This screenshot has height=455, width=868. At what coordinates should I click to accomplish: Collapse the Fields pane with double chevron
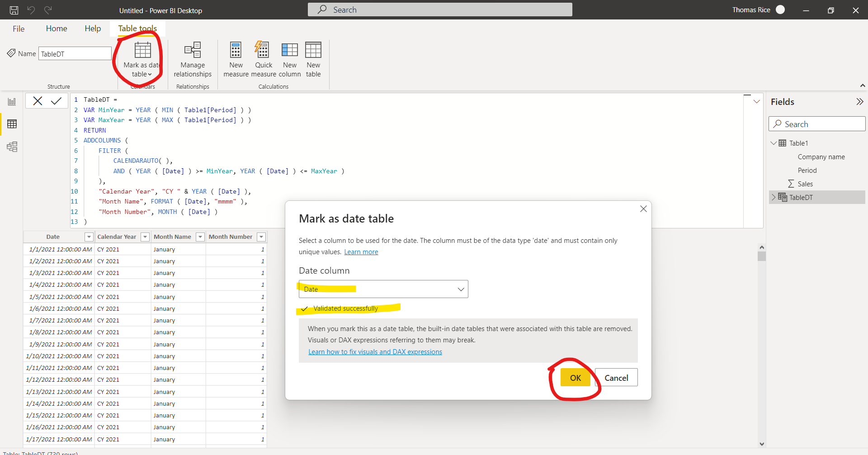coord(859,102)
